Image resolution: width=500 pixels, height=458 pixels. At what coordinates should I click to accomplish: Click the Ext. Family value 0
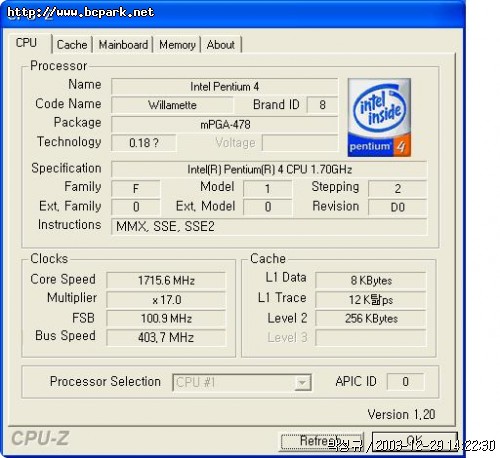coord(136,207)
